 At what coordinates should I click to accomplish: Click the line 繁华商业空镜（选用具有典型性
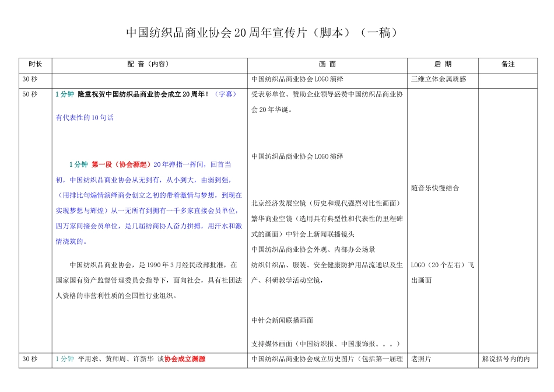click(327, 219)
